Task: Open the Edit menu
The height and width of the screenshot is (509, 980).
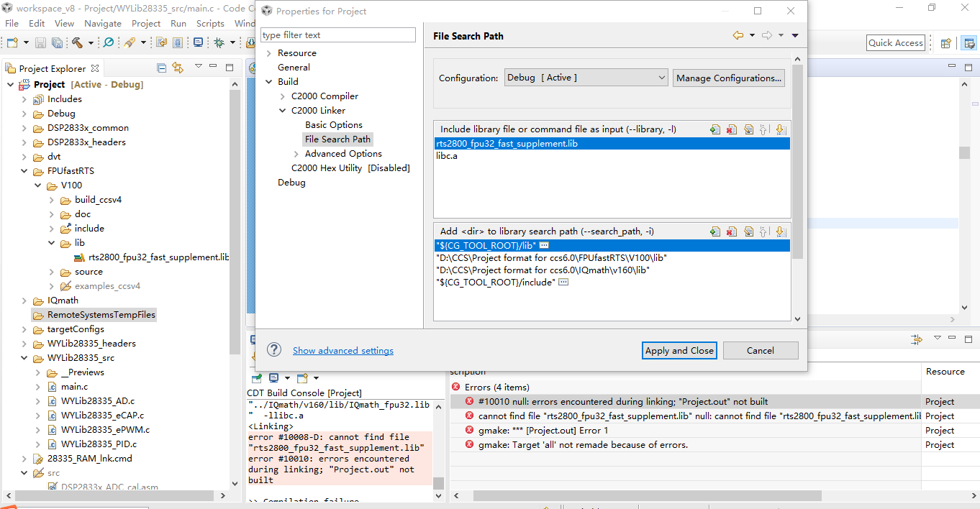Action: 37,23
